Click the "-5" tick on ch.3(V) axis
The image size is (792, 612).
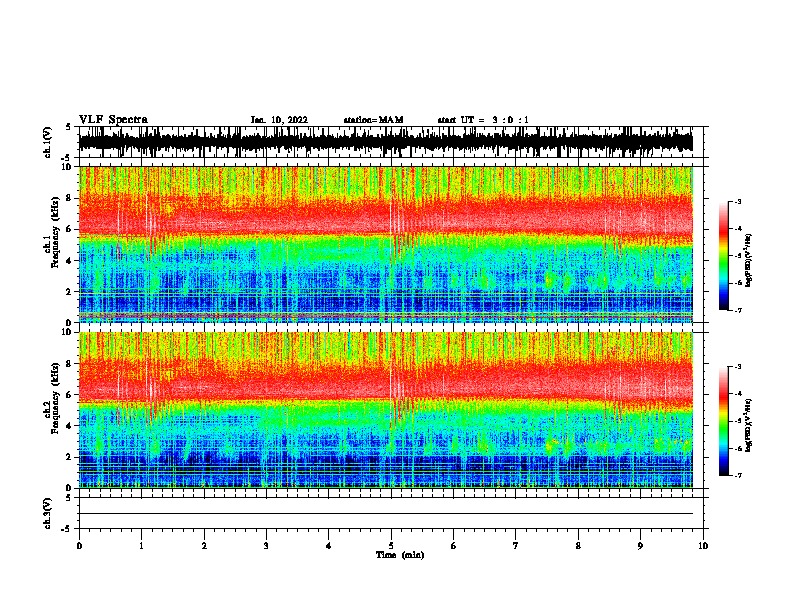click(67, 529)
